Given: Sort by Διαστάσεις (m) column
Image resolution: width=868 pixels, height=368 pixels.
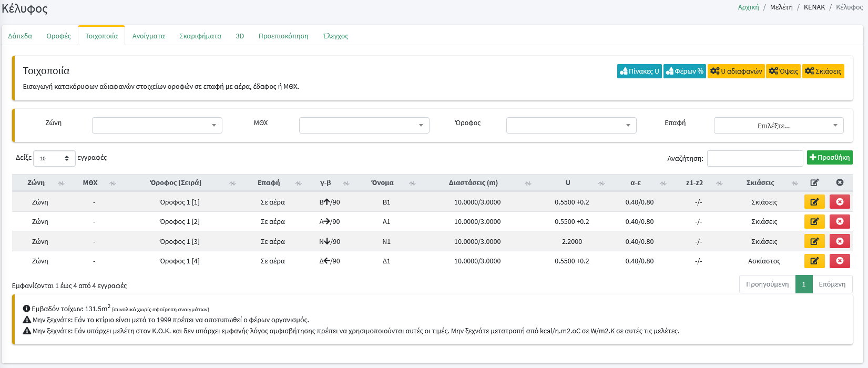Looking at the screenshot, I should click(x=473, y=183).
